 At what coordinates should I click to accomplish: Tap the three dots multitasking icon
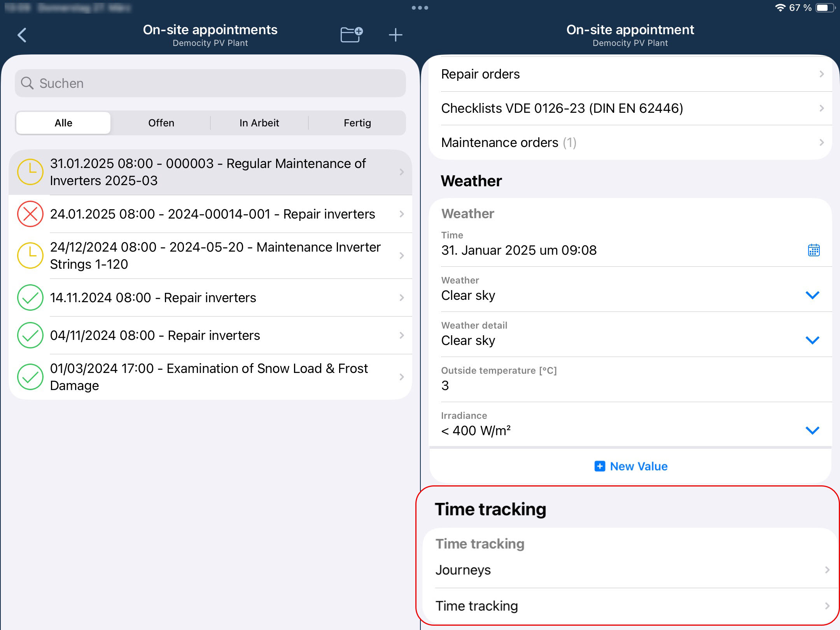pos(420,8)
